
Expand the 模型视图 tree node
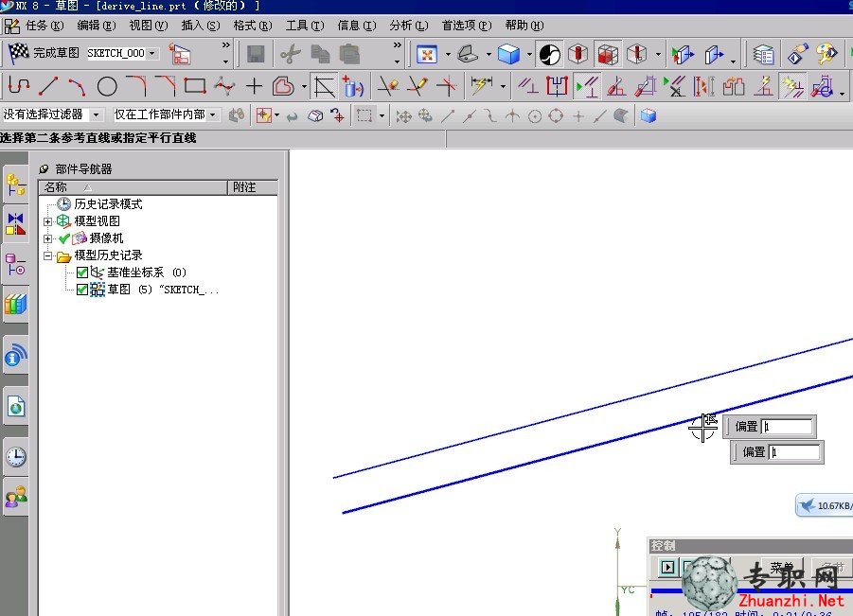point(48,221)
